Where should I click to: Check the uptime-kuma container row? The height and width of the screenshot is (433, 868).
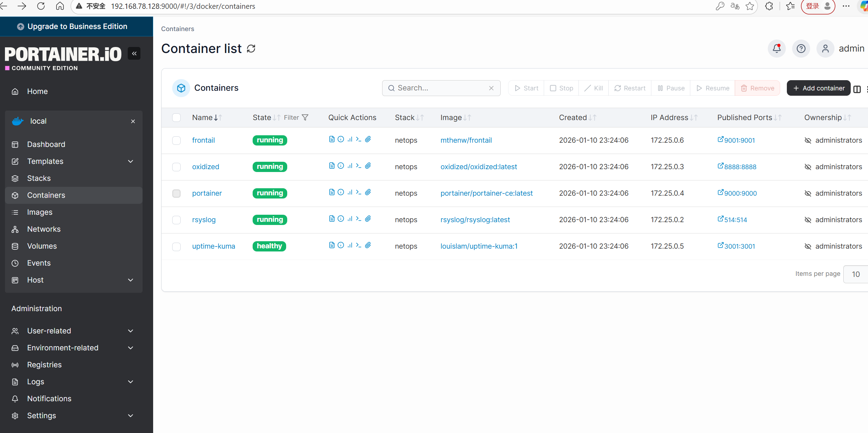[176, 247]
